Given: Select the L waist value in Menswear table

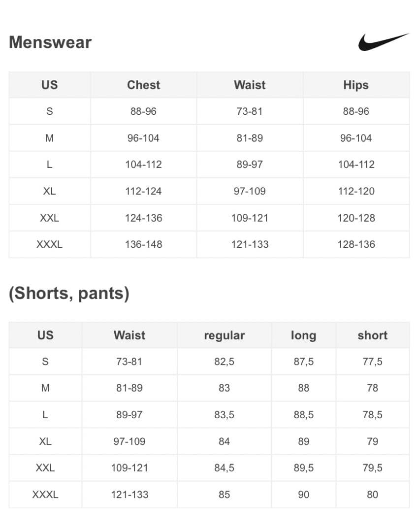Looking at the screenshot, I should (x=250, y=165).
